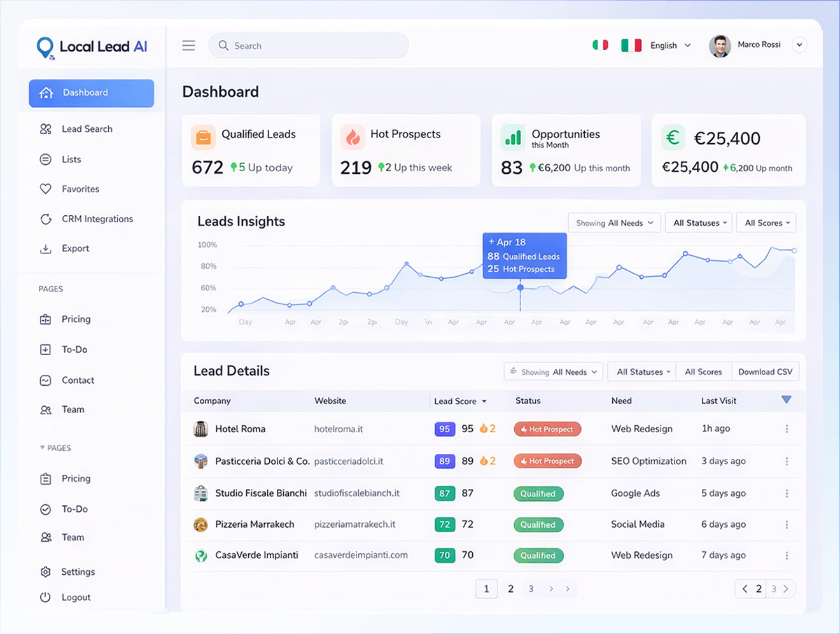Viewport: 840px width, 634px height.
Task: Click the Qualified status badge for Pizzeria Marrakech
Action: click(538, 525)
